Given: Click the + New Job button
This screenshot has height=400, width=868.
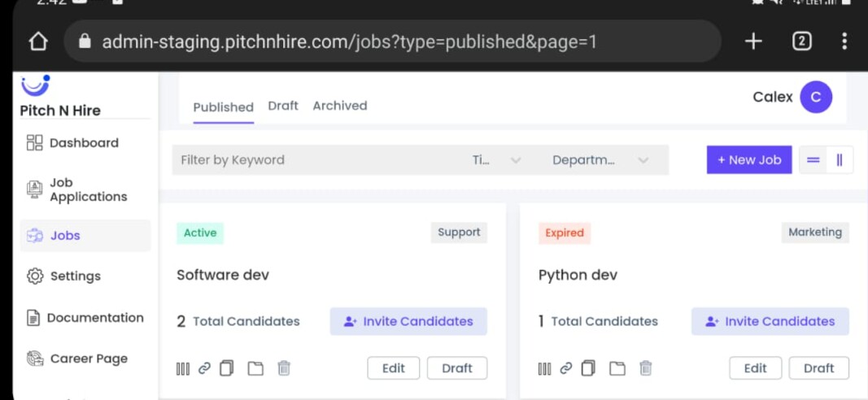Looking at the screenshot, I should tap(748, 160).
